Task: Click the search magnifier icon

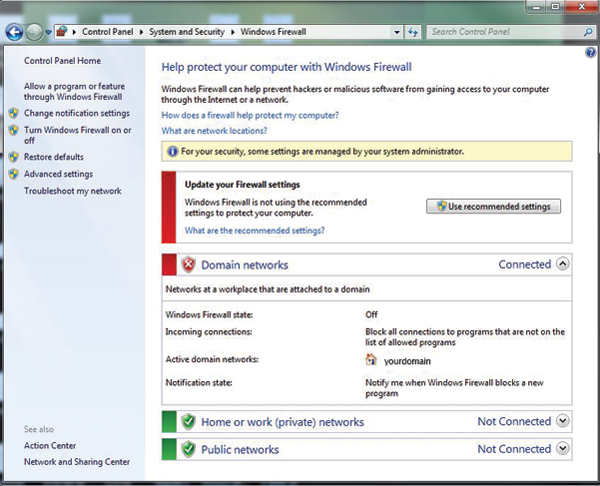Action: coord(588,32)
